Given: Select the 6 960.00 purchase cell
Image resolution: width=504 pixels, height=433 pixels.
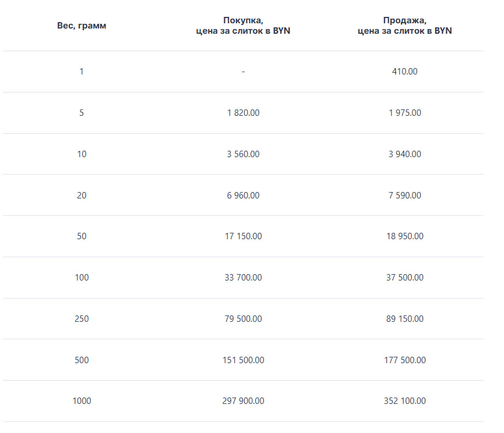Looking at the screenshot, I should pos(243,196).
